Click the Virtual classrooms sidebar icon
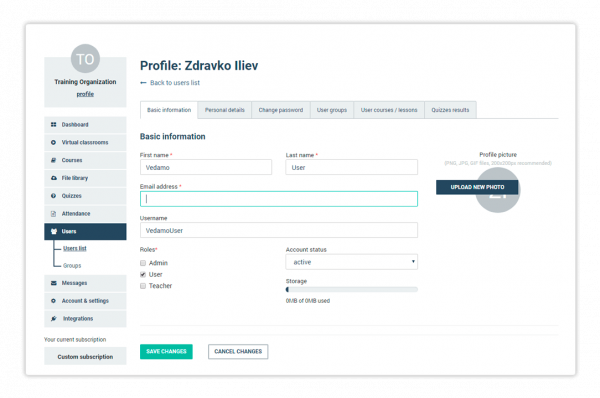This screenshot has width=600, height=398. coord(54,142)
